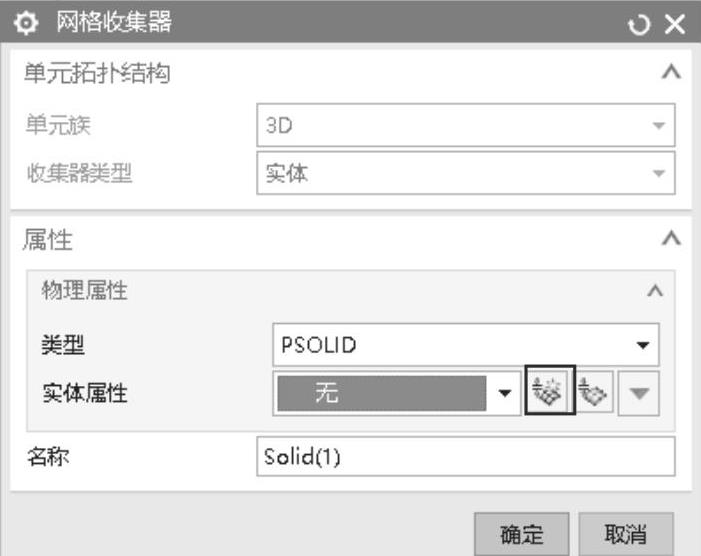Click the 属性 section title
The image size is (701, 556).
click(47, 239)
